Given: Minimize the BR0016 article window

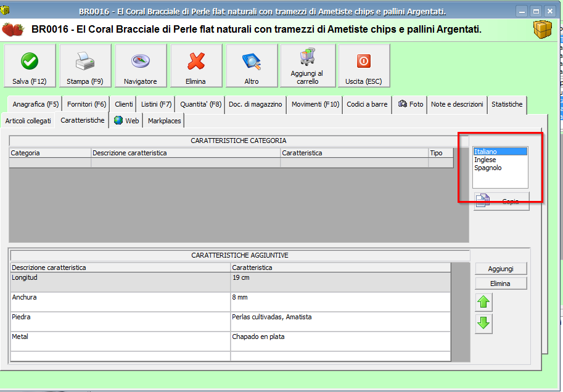Looking at the screenshot, I should click(x=522, y=11).
